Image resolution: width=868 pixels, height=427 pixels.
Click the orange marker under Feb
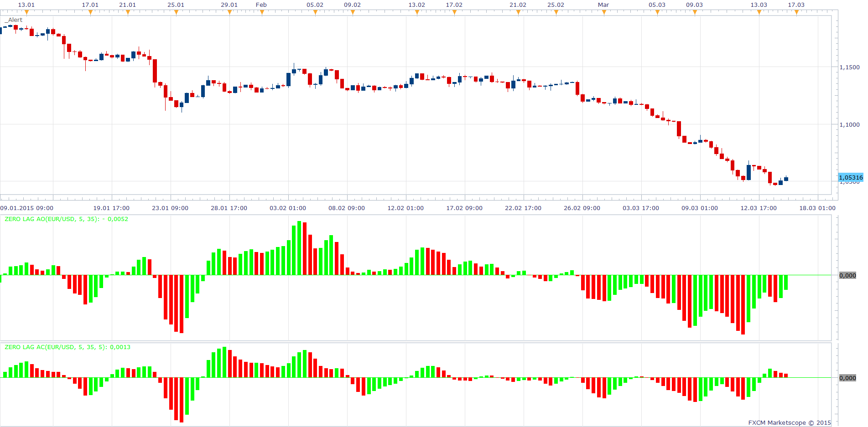pos(262,12)
